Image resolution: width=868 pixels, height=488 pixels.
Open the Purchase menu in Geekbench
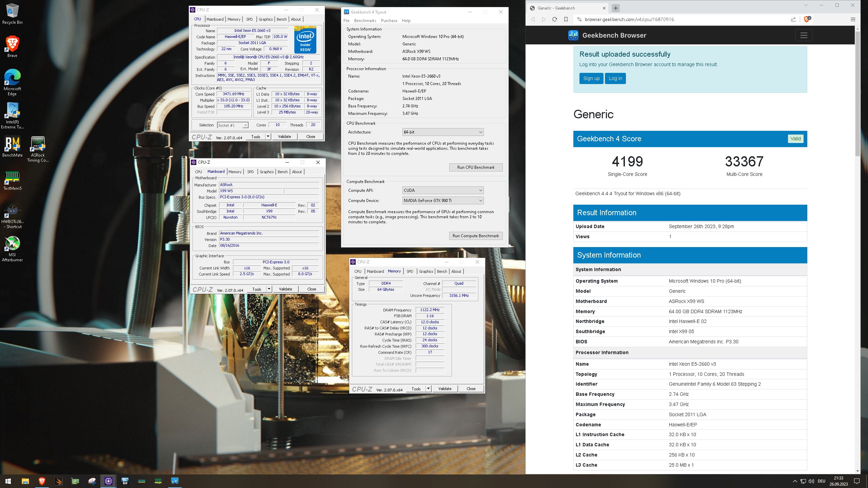(x=389, y=21)
